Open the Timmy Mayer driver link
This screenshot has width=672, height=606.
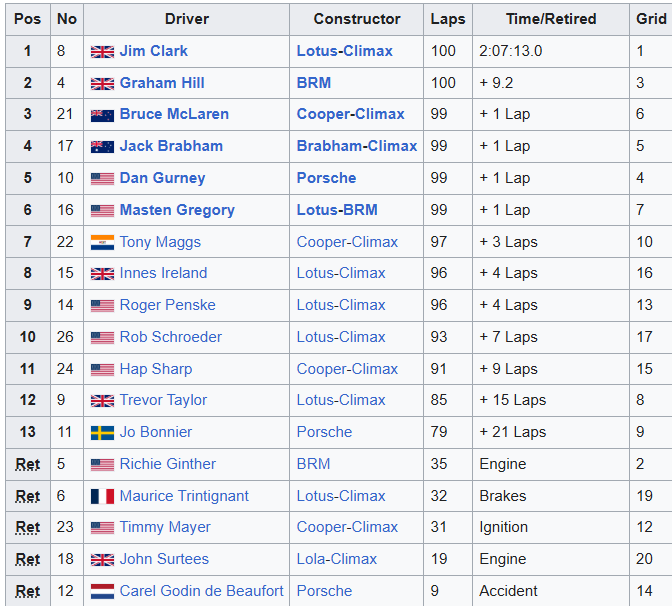pos(165,527)
